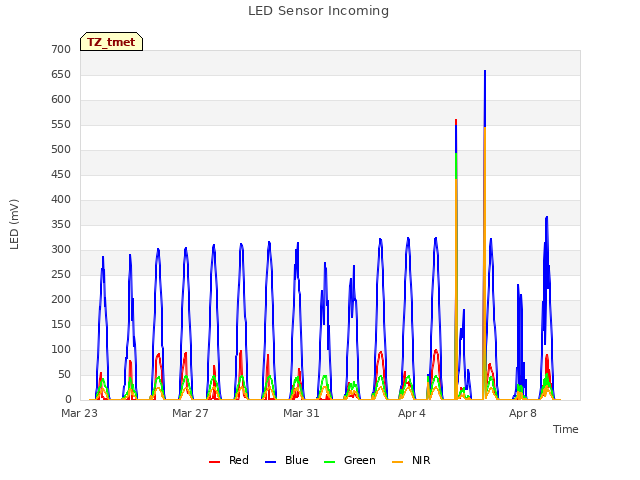
Task: Click the orange NIR legend marker
Action: pyautogui.click(x=398, y=462)
